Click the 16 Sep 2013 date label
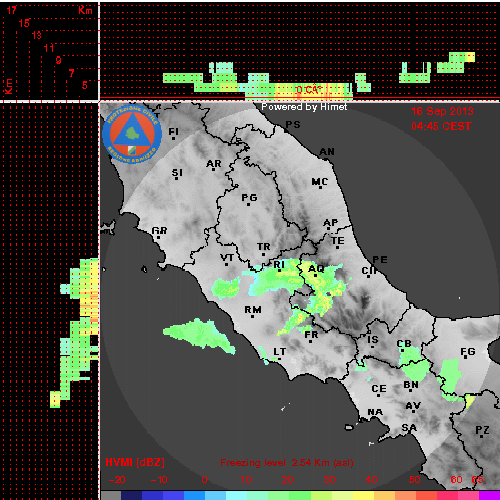The width and height of the screenshot is (500, 500). coord(442,111)
